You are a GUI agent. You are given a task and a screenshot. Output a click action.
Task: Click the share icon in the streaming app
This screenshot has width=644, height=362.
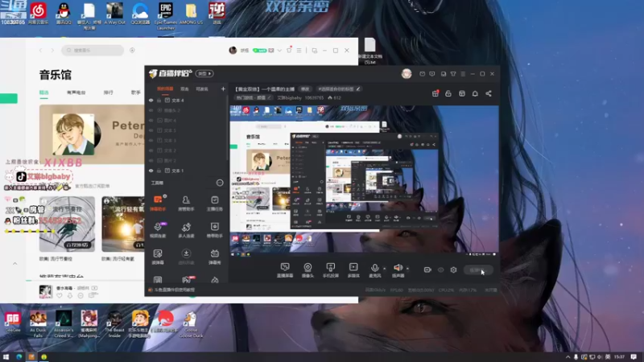tap(489, 93)
